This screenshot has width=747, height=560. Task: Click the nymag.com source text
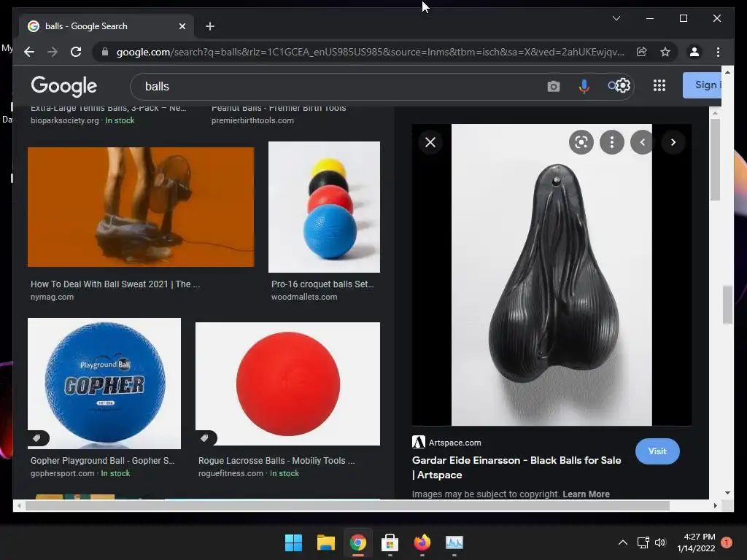click(x=52, y=297)
